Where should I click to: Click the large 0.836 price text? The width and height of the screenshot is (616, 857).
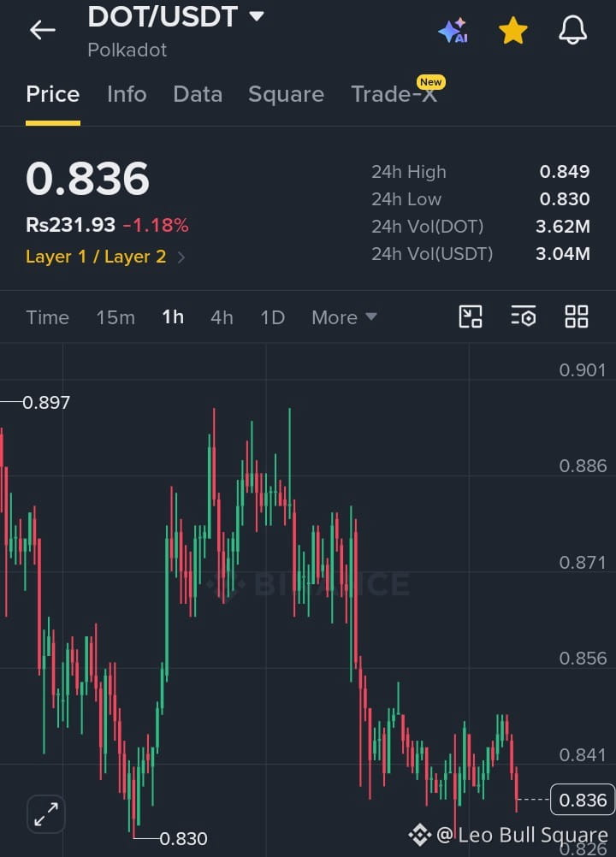click(87, 179)
